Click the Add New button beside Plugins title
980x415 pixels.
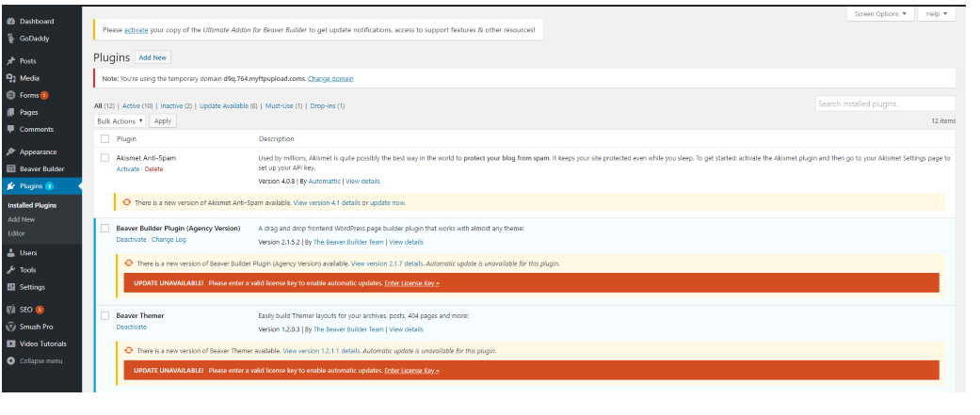point(153,57)
